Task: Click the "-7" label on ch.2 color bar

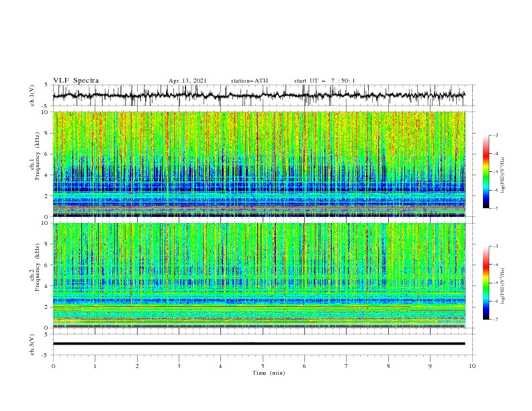Action: point(496,320)
